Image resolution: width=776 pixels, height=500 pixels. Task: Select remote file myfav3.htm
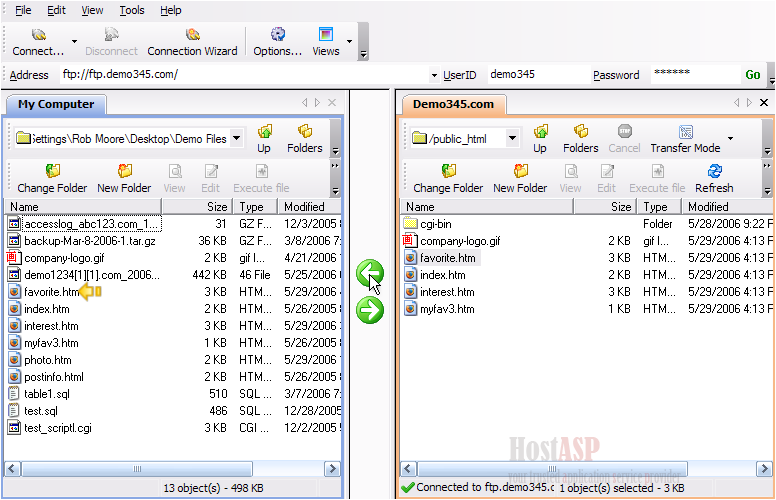[447, 309]
